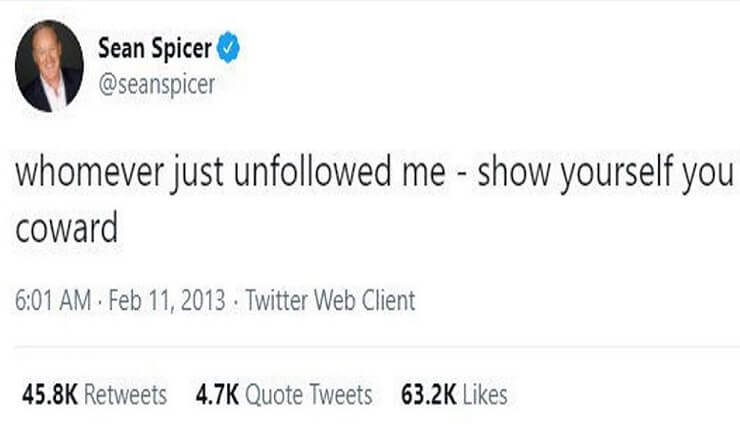The width and height of the screenshot is (740, 440).
Task: Open Sean Spicer's profile avatar photo
Action: point(50,66)
